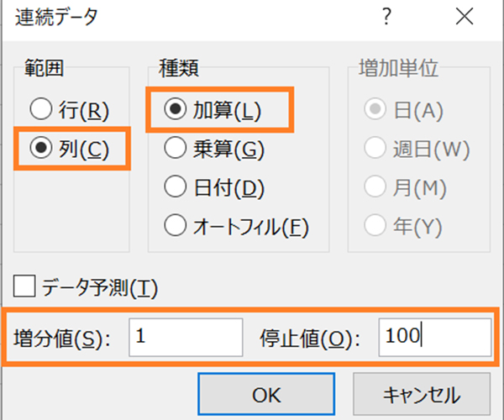Choose the 日付(D) series type
The height and width of the screenshot is (420, 504).
tap(175, 187)
